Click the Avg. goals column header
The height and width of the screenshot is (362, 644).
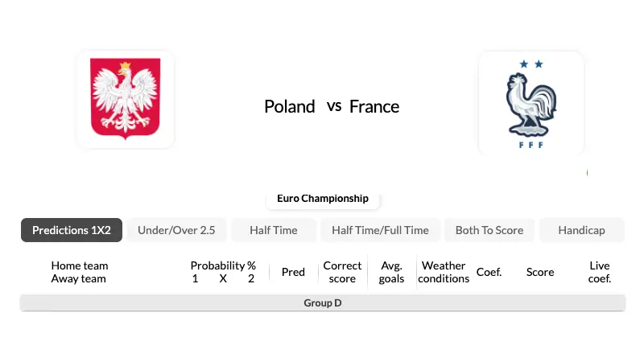coord(391,272)
